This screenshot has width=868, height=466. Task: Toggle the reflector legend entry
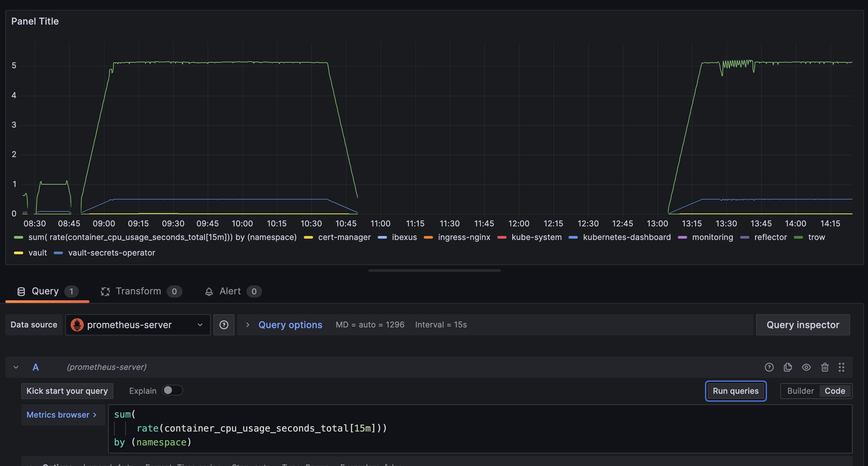click(x=770, y=237)
